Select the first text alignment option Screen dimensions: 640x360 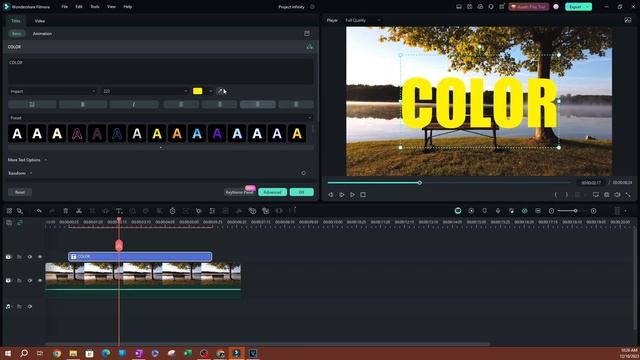click(x=181, y=104)
